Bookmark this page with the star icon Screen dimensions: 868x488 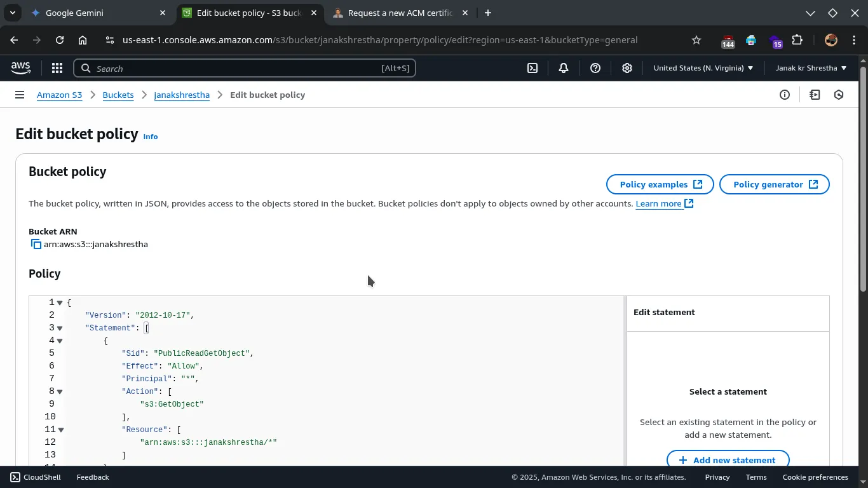pos(696,40)
